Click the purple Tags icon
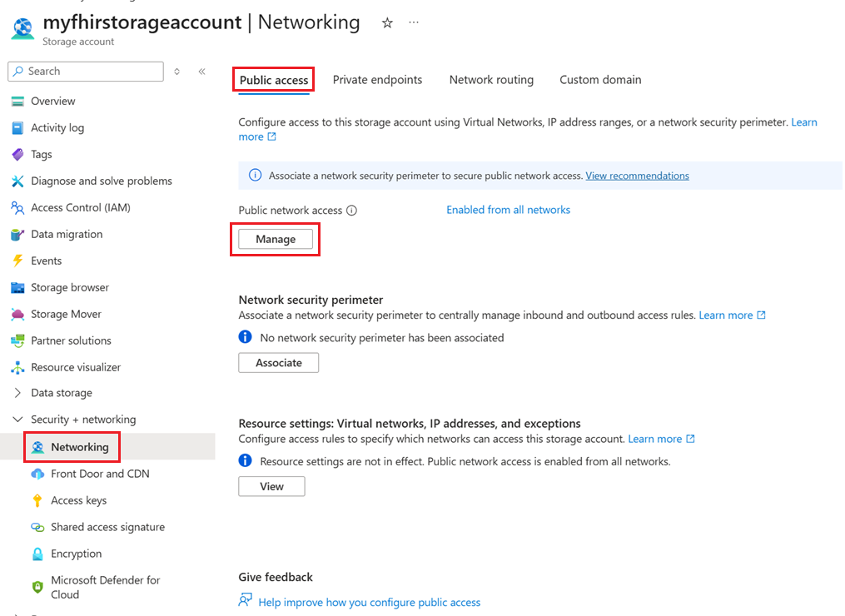The image size is (845, 616). (x=17, y=155)
